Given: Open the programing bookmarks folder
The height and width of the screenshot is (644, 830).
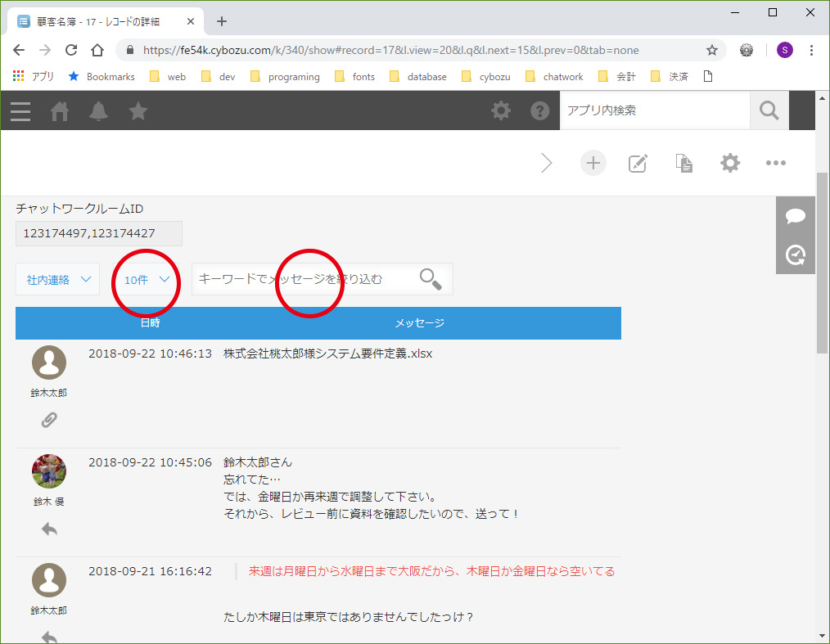Looking at the screenshot, I should tap(285, 77).
